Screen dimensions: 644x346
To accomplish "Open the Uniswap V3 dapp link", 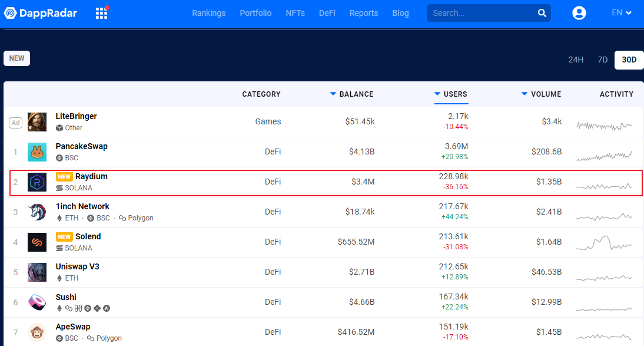I will tap(78, 266).
